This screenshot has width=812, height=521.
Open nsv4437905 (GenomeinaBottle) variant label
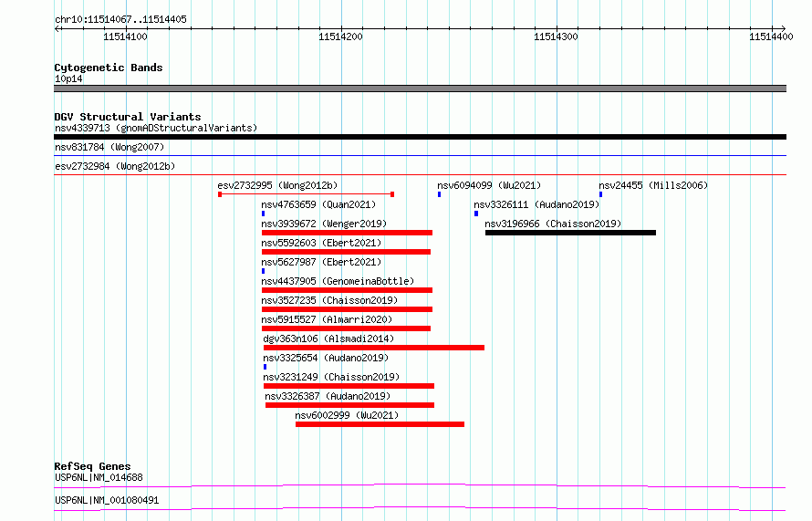[x=338, y=281]
